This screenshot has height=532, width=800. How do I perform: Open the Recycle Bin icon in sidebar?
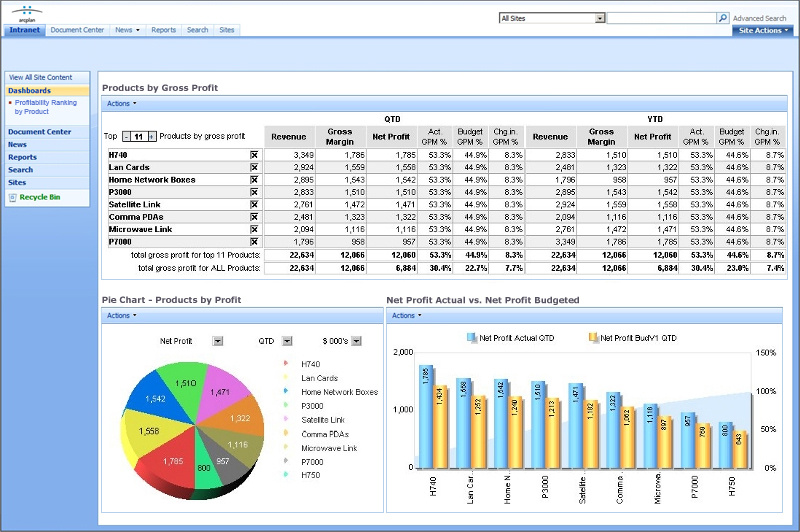point(13,198)
